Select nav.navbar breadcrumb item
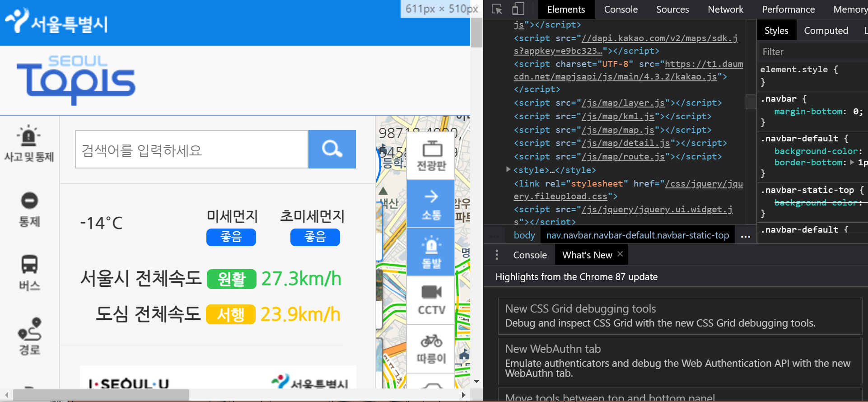The height and width of the screenshot is (402, 868). click(x=637, y=235)
